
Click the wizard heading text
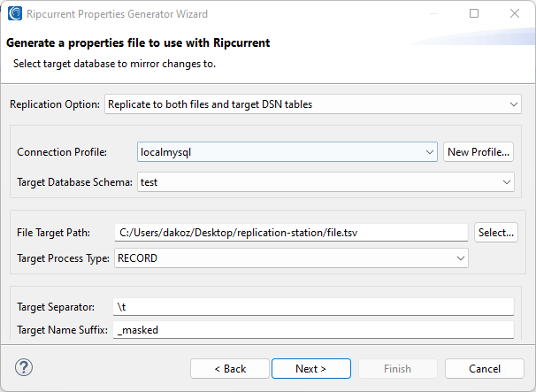point(138,42)
